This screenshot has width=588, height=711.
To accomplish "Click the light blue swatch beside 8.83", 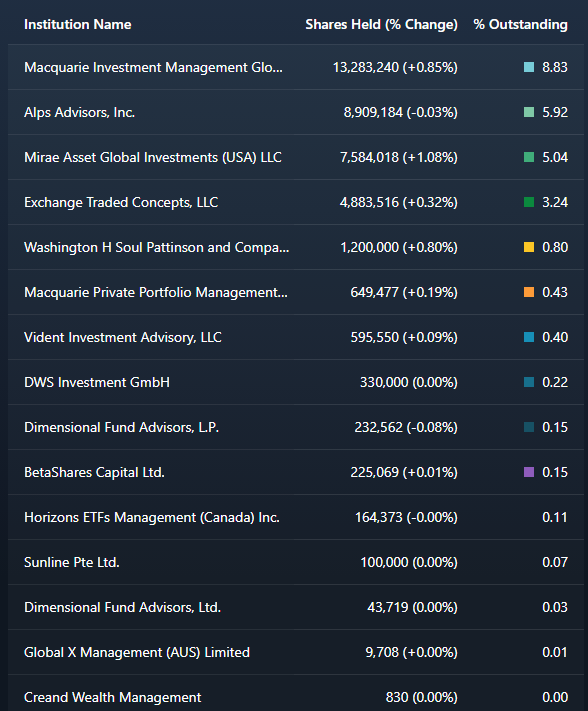I will [x=529, y=67].
